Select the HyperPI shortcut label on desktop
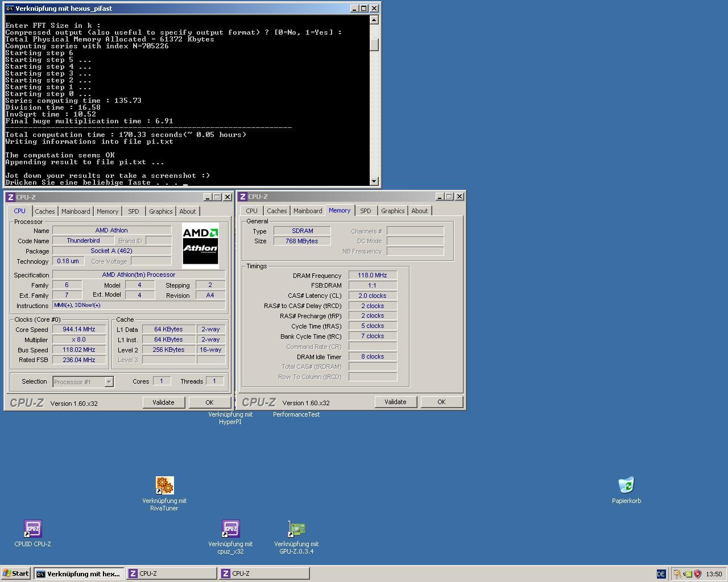The image size is (728, 582). (230, 418)
